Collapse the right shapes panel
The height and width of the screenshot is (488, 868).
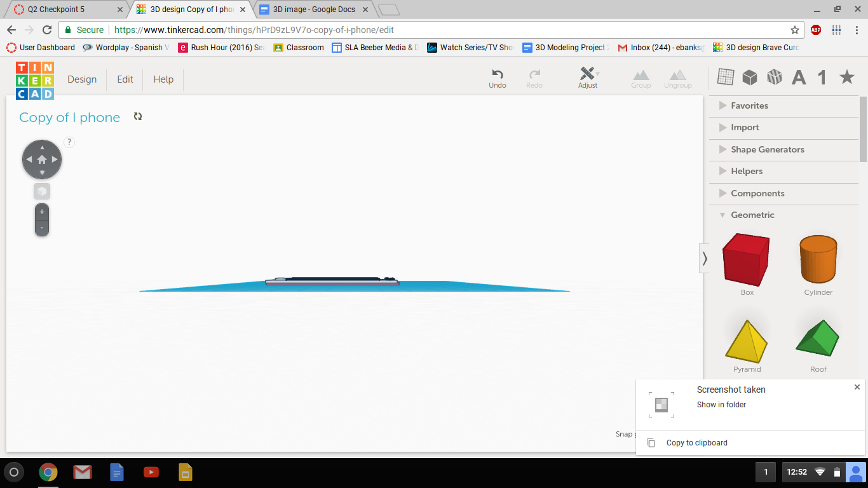point(704,259)
